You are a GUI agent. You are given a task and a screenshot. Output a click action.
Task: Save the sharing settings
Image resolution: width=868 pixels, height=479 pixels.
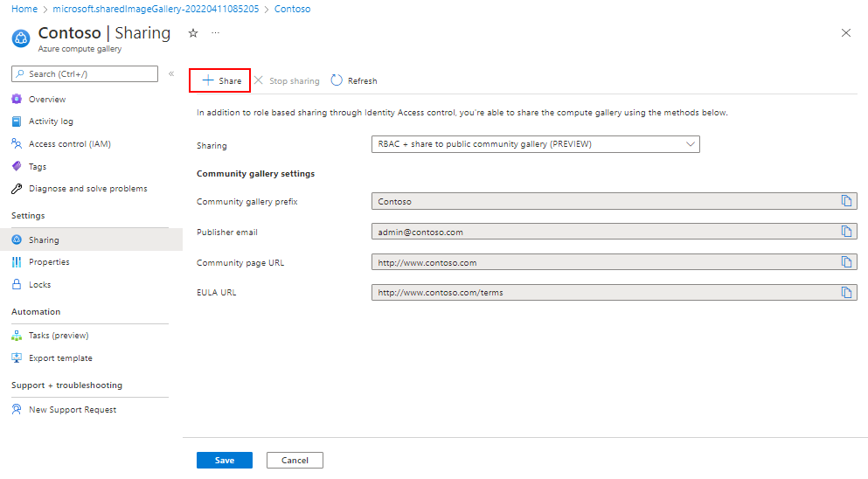coord(224,460)
